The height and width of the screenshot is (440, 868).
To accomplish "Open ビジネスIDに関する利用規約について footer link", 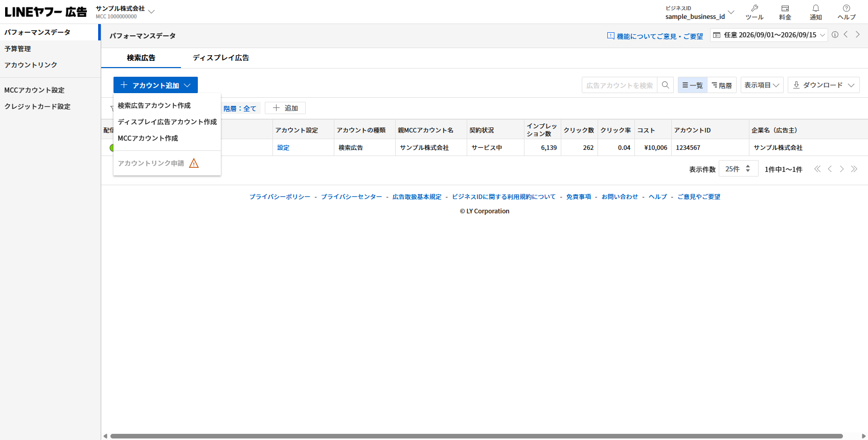I will tap(504, 196).
